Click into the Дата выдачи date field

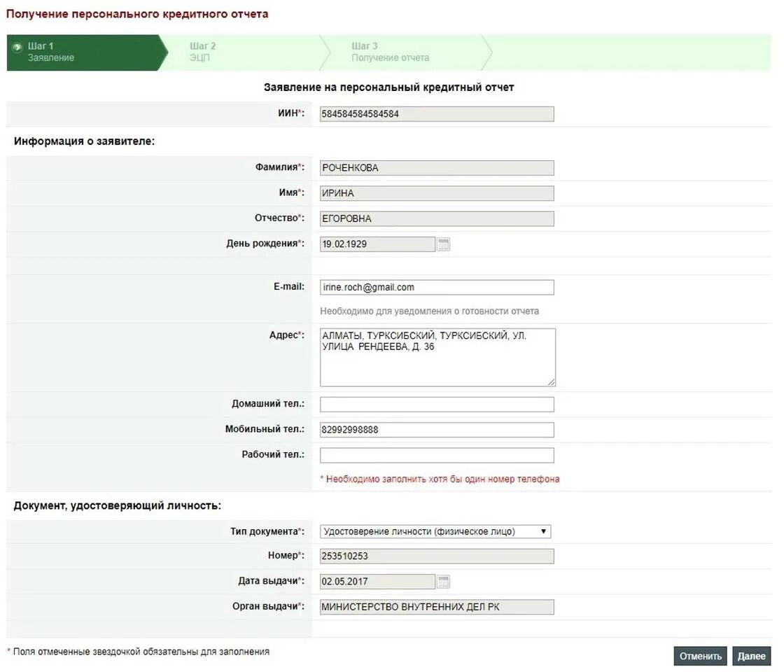pos(377,582)
